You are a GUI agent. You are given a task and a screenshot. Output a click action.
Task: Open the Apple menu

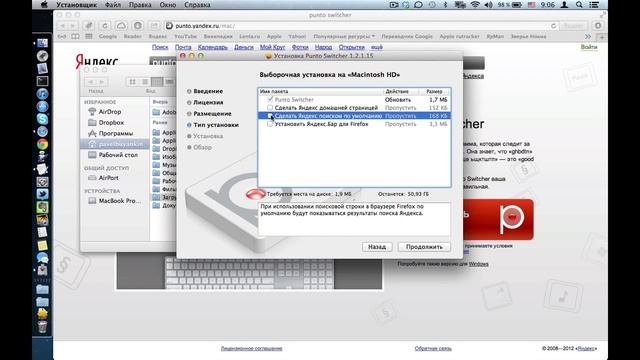[x=44, y=5]
